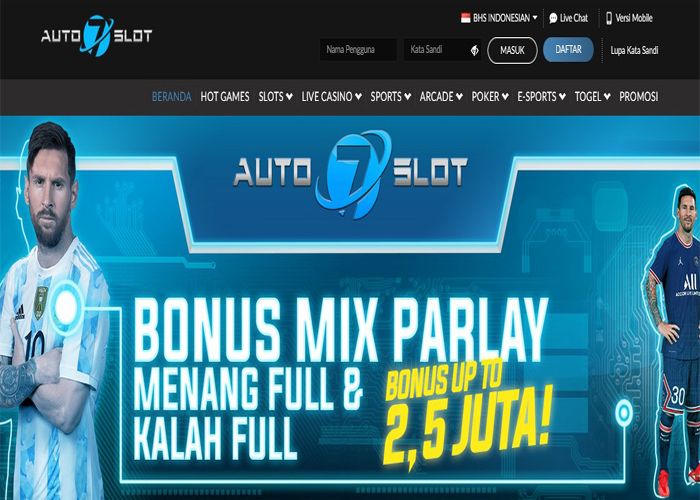700x500 pixels.
Task: Expand the TOGEL menu dropdown
Action: (592, 96)
